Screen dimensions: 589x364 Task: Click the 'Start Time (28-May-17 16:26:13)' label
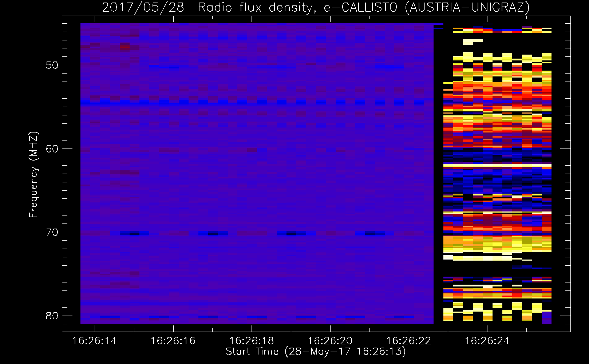(x=316, y=352)
